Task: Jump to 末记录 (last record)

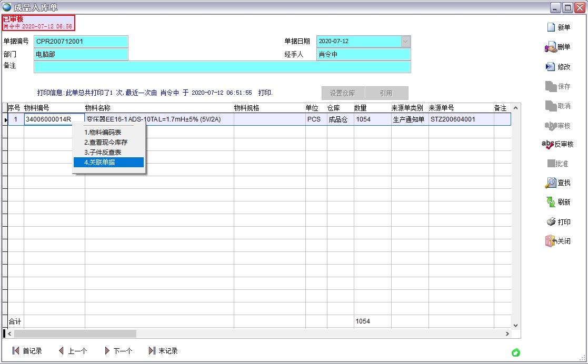Action: (163, 351)
